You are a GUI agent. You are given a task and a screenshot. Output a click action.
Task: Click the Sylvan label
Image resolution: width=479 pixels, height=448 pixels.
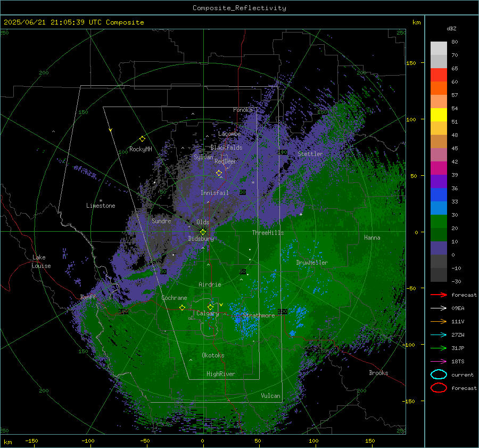tap(203, 157)
